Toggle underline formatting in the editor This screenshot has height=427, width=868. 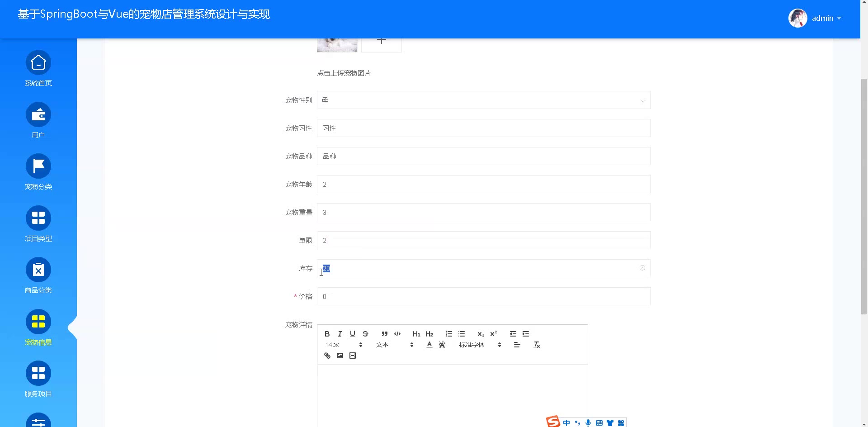tap(353, 334)
